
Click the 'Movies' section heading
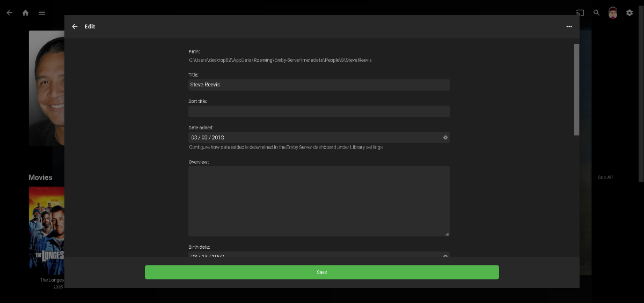(41, 178)
